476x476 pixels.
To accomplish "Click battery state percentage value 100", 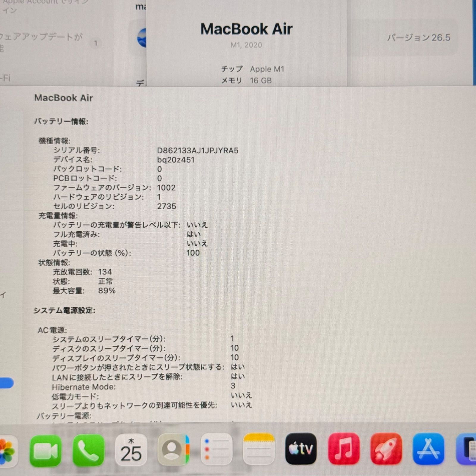I will point(193,253).
